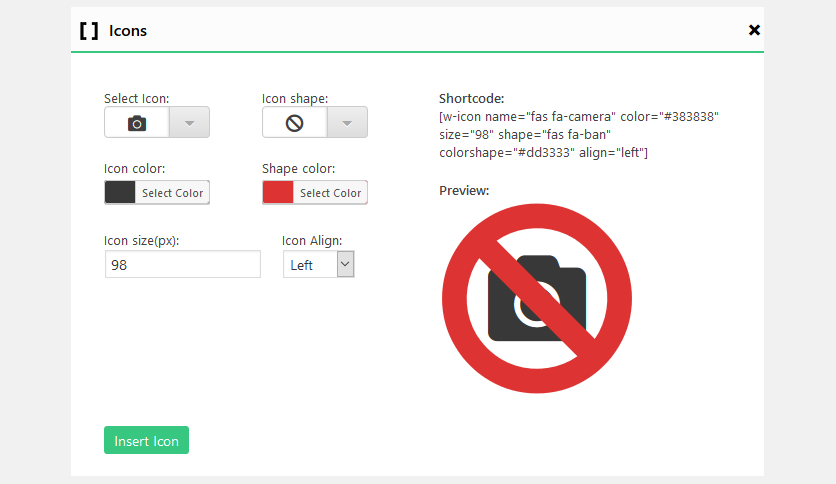Click the red Shape color swatch

278,193
